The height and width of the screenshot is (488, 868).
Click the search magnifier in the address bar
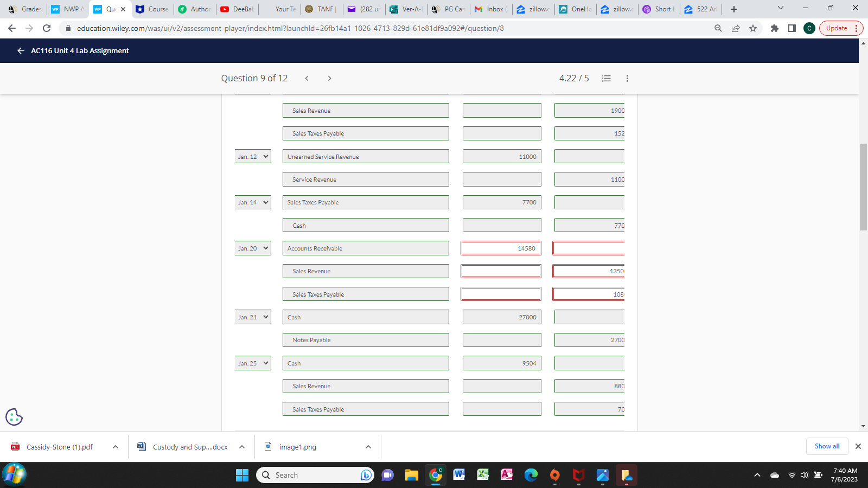[717, 28]
